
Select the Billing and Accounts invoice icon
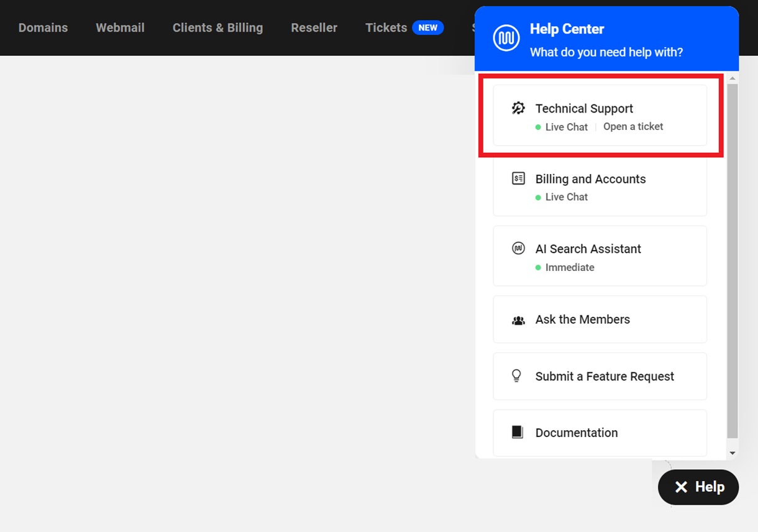pyautogui.click(x=519, y=178)
